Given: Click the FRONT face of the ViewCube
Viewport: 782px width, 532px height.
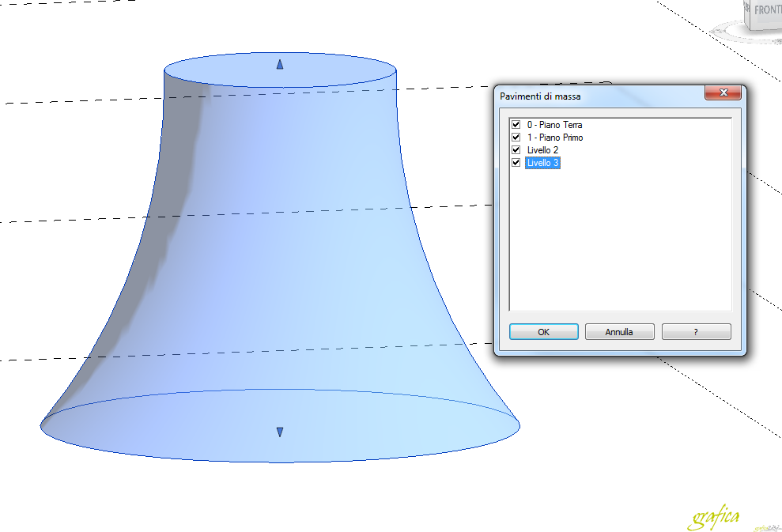Looking at the screenshot, I should pyautogui.click(x=767, y=12).
